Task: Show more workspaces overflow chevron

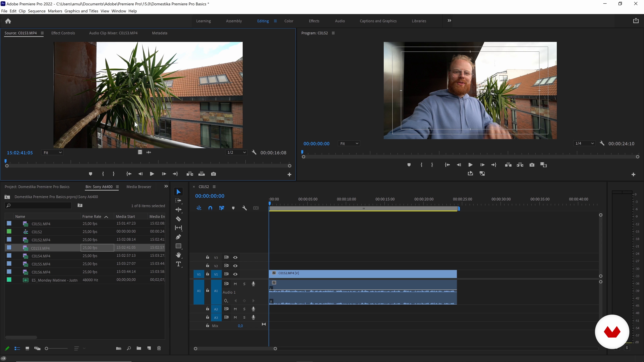Action: click(449, 21)
